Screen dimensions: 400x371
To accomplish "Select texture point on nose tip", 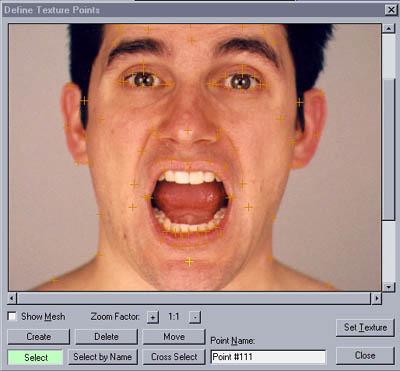I will pyautogui.click(x=188, y=131).
